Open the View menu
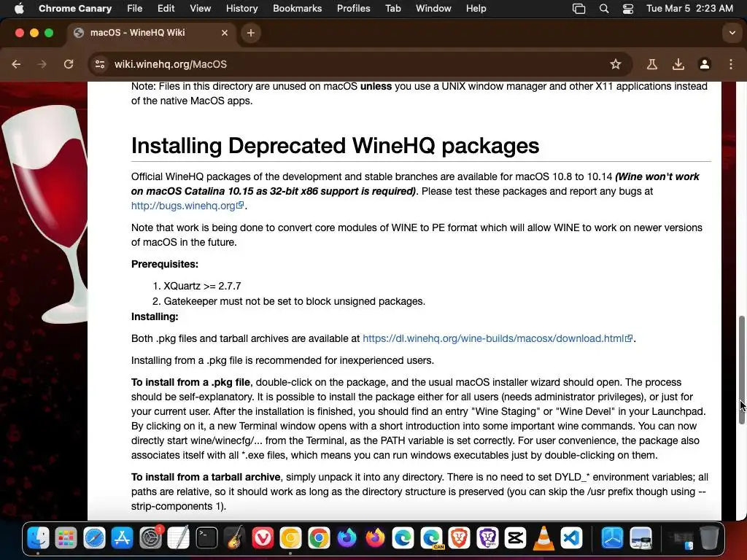This screenshot has height=560, width=747. (x=200, y=8)
